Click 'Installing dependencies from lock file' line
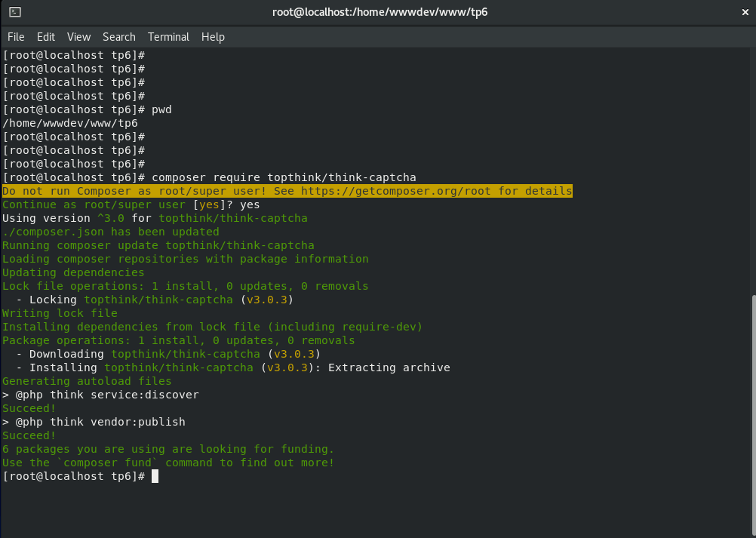This screenshot has height=538, width=756. coord(213,327)
